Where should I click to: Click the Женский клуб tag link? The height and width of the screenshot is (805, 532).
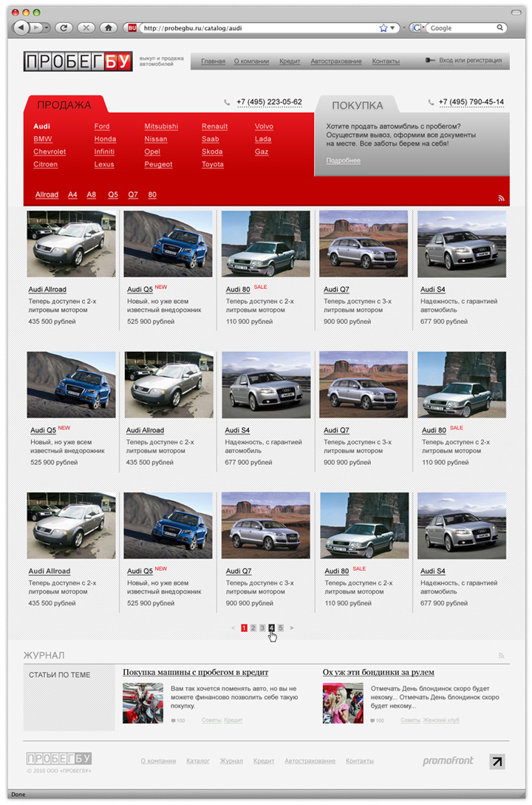(441, 720)
